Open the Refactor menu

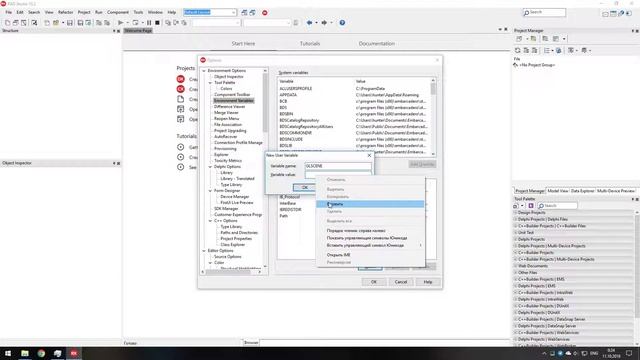click(x=66, y=13)
